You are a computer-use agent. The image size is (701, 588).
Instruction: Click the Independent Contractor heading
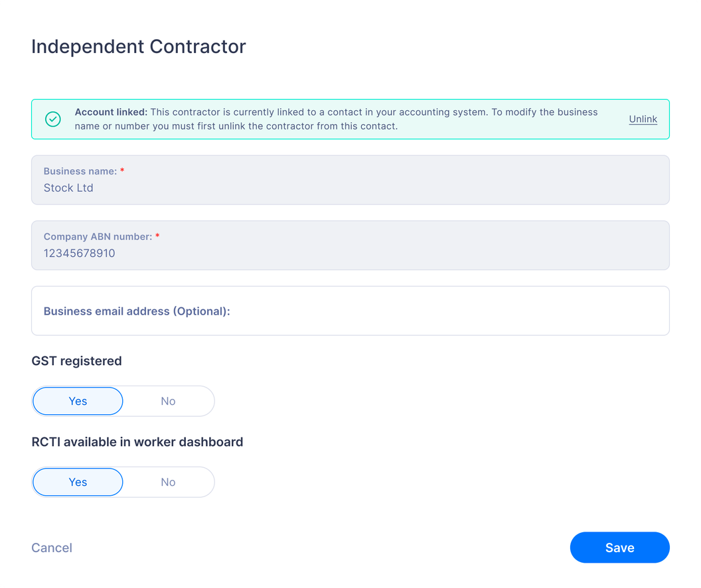point(139,46)
